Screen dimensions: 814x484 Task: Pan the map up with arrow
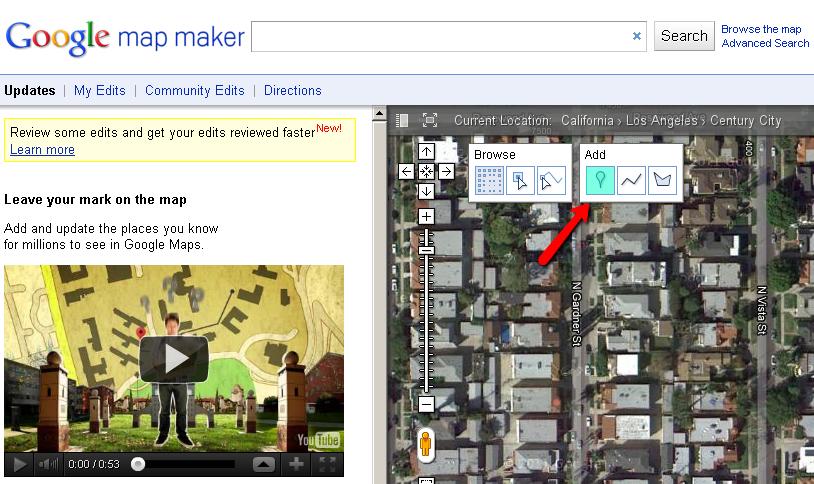click(426, 152)
